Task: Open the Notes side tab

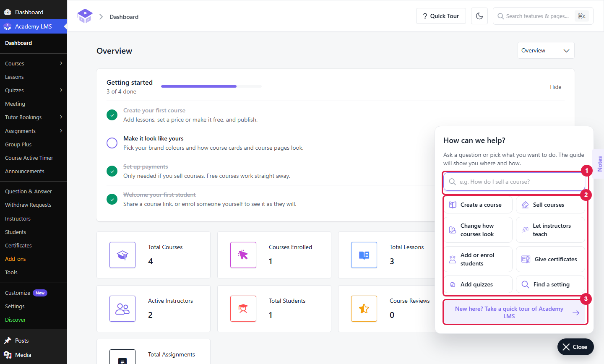Action: [599, 164]
